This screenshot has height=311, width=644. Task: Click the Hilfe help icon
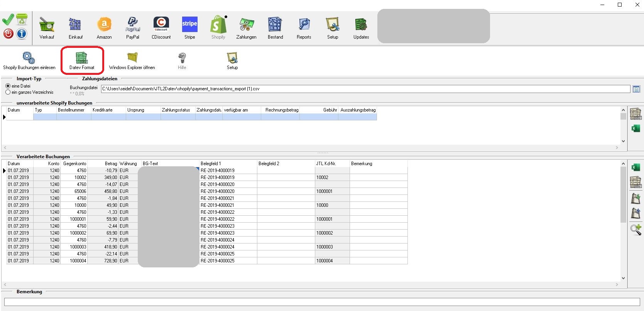click(182, 61)
